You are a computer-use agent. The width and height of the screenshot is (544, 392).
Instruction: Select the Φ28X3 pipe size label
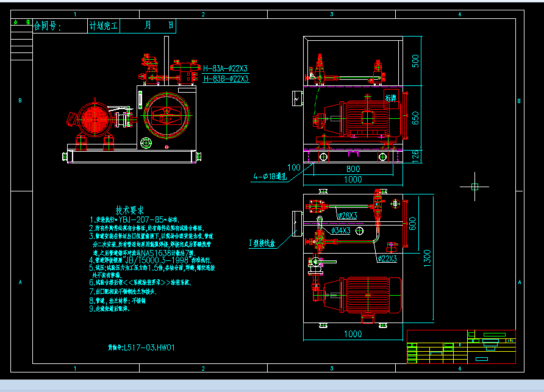(347, 215)
